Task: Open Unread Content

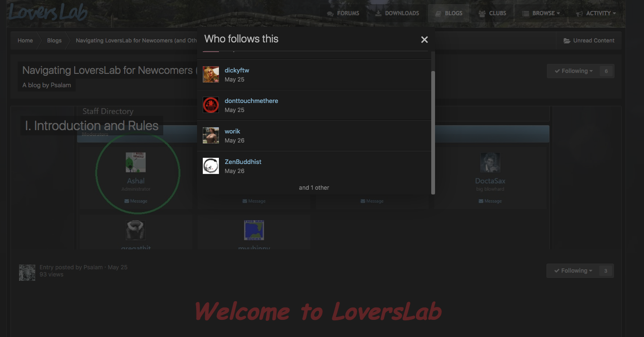Action: tap(589, 41)
